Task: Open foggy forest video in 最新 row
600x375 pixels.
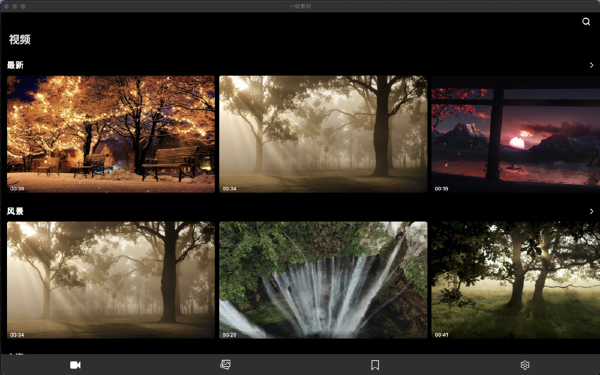Action: point(323,134)
